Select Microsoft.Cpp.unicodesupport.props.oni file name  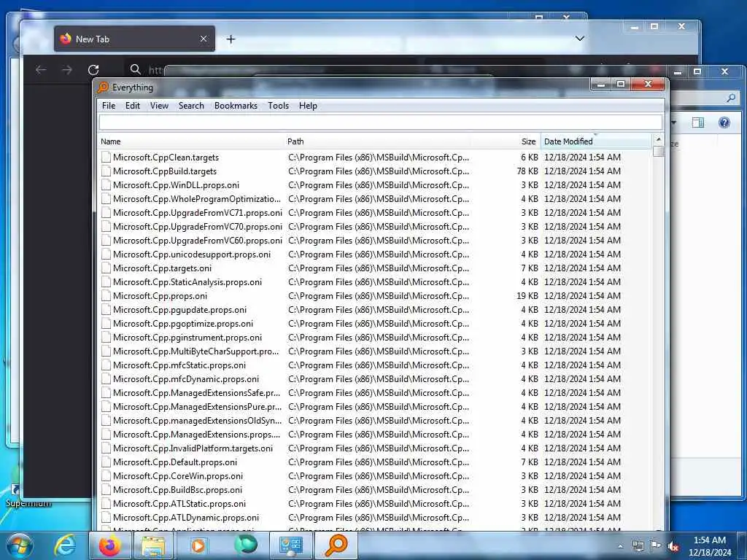pos(192,254)
